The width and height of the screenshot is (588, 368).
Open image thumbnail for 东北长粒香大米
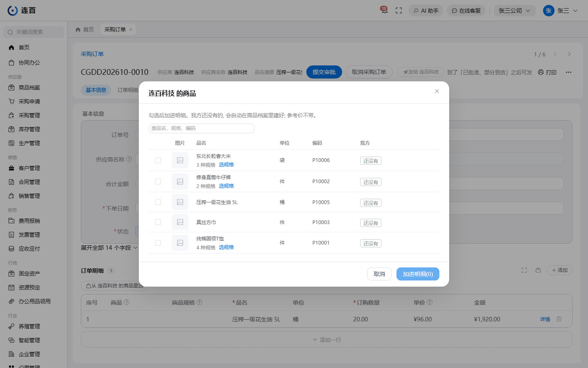click(180, 160)
